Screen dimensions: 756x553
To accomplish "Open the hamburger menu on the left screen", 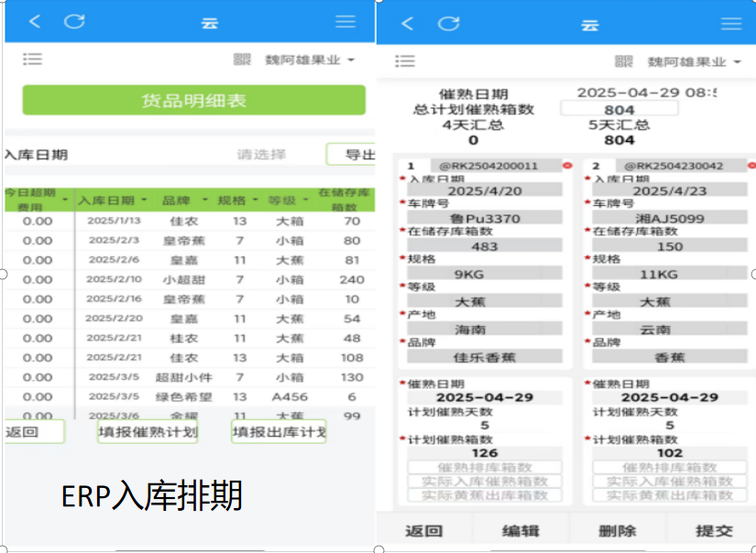I will tap(345, 22).
